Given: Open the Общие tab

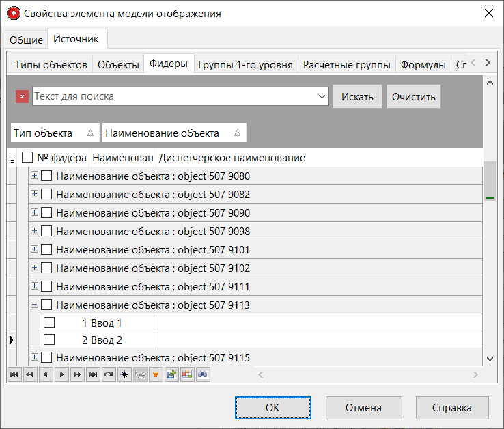Looking at the screenshot, I should 26,40.
